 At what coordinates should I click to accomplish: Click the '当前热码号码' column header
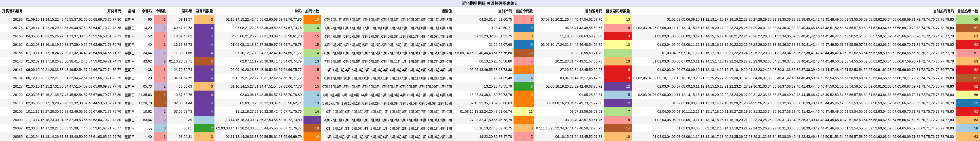944,11
